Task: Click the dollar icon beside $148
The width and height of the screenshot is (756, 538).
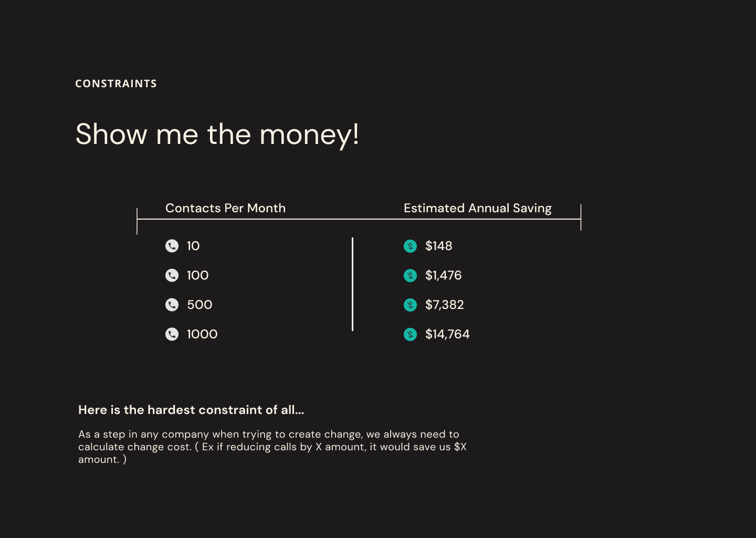Action: point(410,246)
